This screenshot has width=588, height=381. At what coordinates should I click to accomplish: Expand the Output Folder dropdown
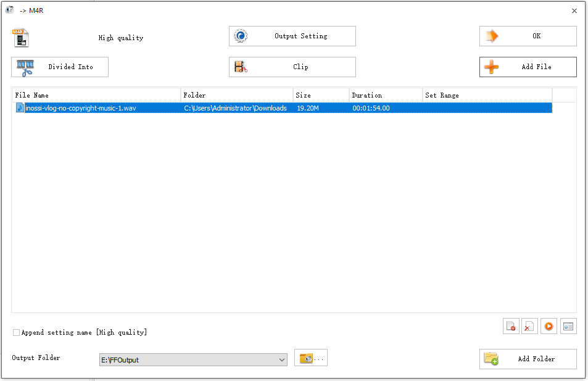pos(281,359)
